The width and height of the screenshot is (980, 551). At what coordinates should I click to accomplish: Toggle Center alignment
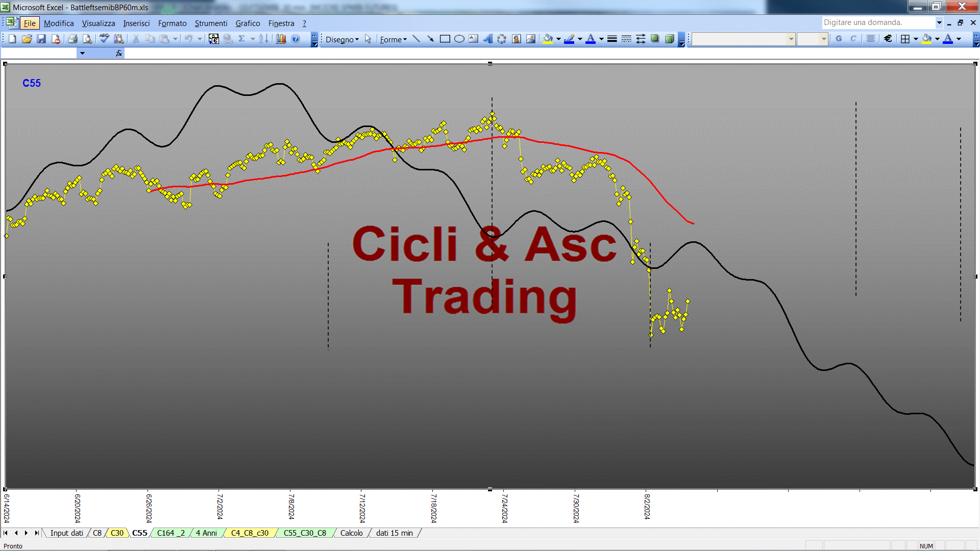(871, 39)
